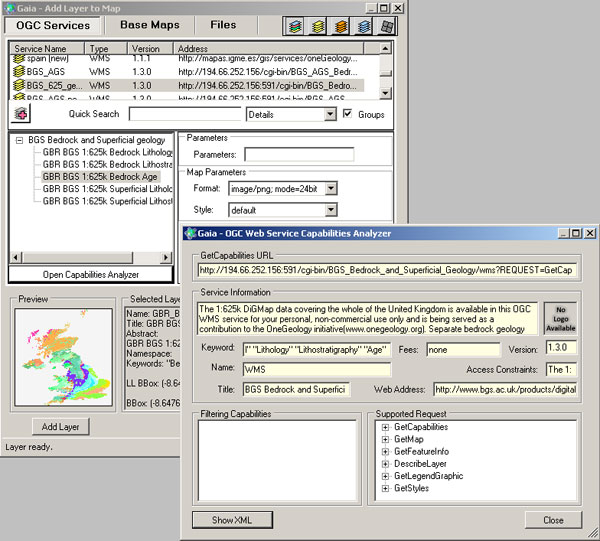Click the yellow stacked layers toolbar icon

[318, 26]
